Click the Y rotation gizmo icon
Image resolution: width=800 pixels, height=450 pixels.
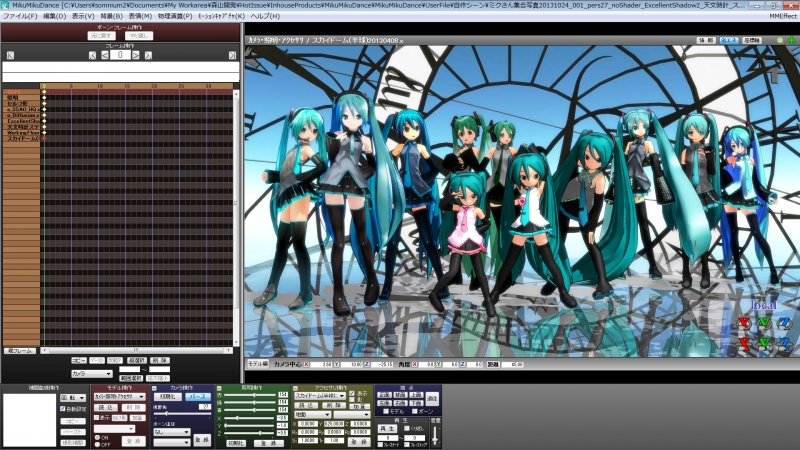click(764, 323)
